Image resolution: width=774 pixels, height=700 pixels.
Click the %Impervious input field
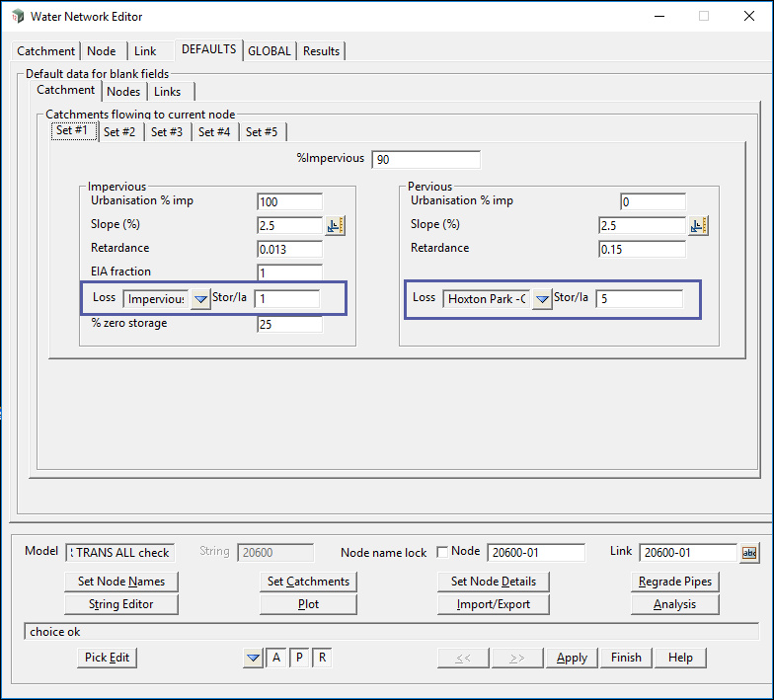(x=426, y=160)
